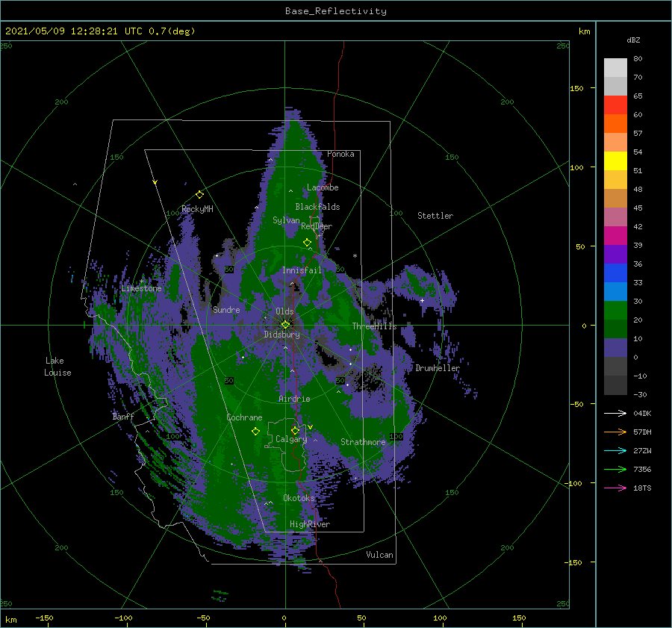Click the 2021/05/09 12:28:21 UTC timestamp
The image size is (672, 628).
(x=73, y=31)
